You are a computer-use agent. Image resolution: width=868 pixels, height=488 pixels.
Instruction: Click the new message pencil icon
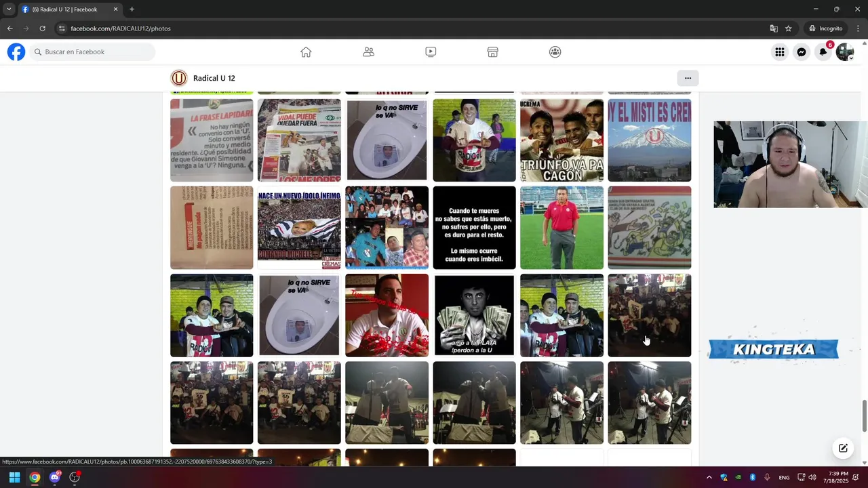(x=843, y=448)
